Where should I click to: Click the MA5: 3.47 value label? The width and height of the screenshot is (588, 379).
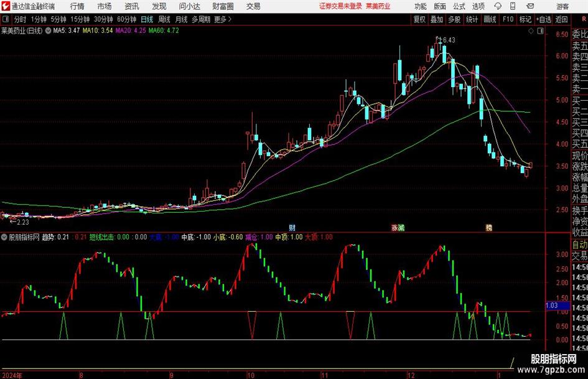pos(67,30)
